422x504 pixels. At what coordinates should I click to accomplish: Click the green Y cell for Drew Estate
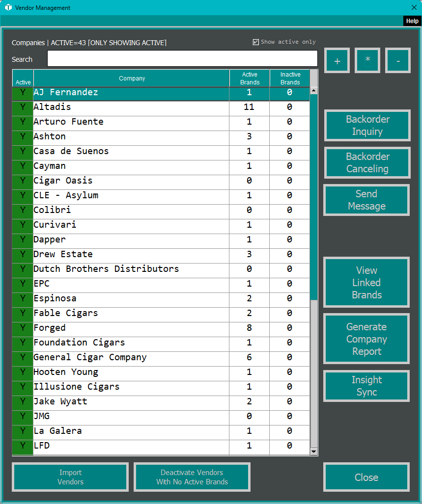[23, 256]
